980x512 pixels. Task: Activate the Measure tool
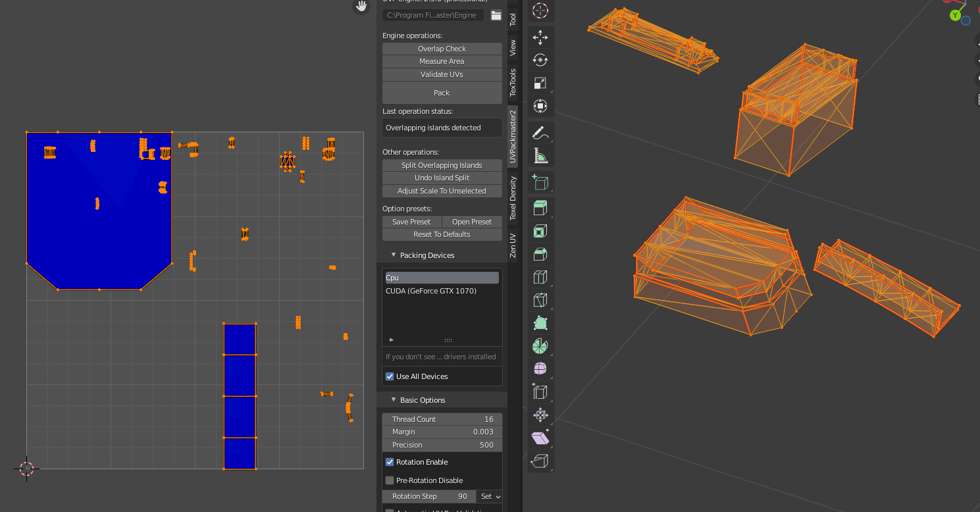(x=540, y=155)
